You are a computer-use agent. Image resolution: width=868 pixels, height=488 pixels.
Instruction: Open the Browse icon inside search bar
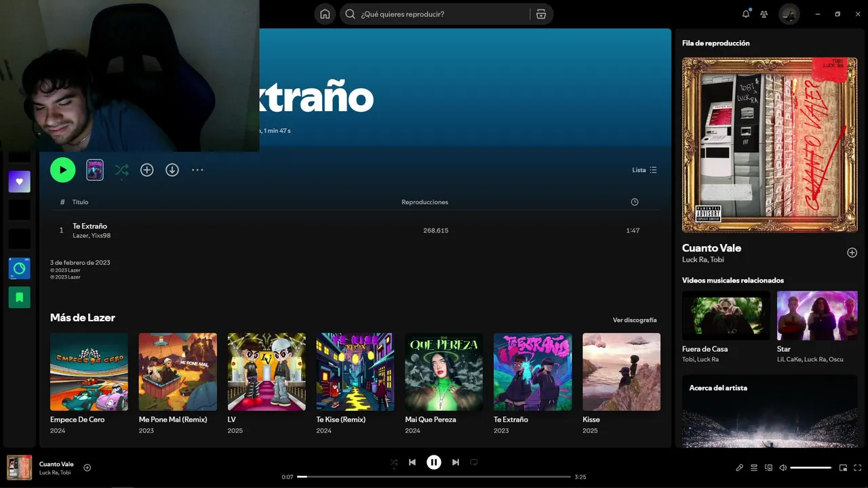541,14
